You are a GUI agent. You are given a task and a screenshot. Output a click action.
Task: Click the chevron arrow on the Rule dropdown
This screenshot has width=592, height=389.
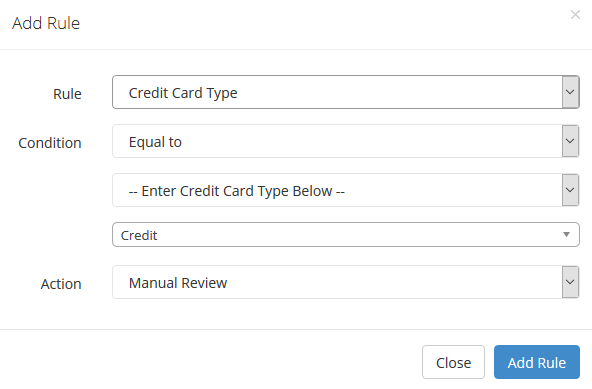point(570,92)
